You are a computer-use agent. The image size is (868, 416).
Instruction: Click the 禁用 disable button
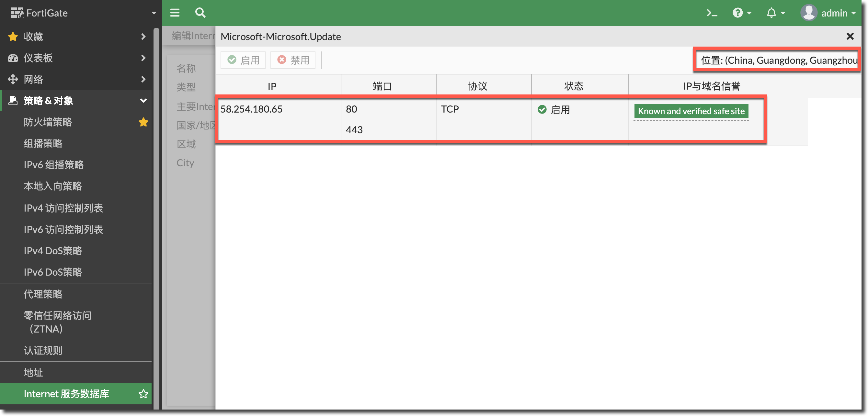[293, 60]
